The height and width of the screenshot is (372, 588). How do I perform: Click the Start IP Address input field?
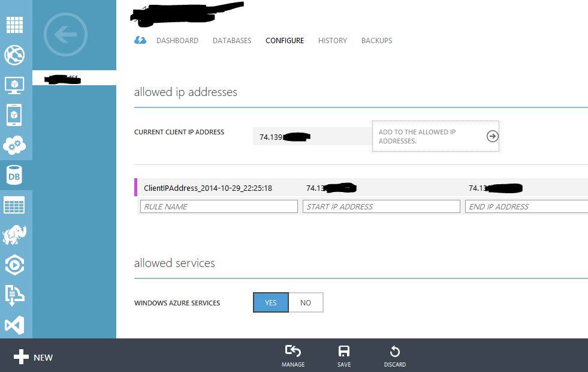click(381, 206)
